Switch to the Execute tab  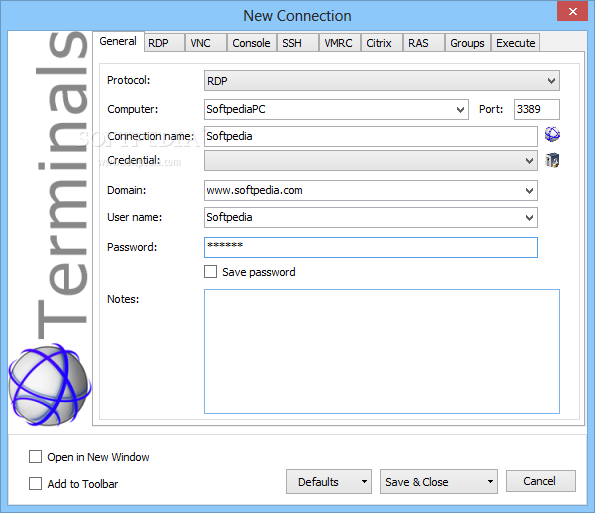pos(516,43)
